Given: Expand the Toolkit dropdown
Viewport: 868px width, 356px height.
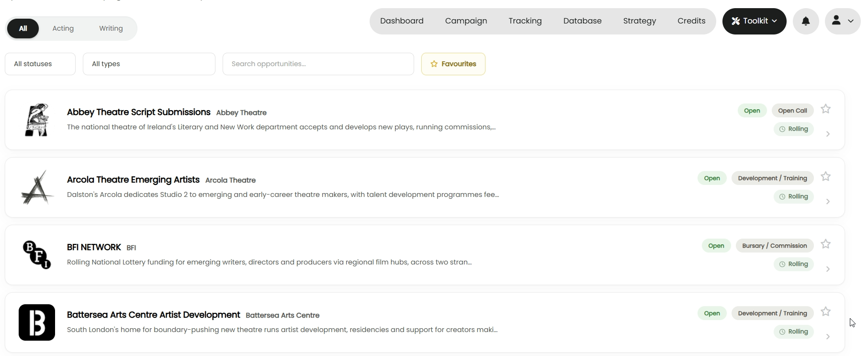Looking at the screenshot, I should (x=754, y=21).
